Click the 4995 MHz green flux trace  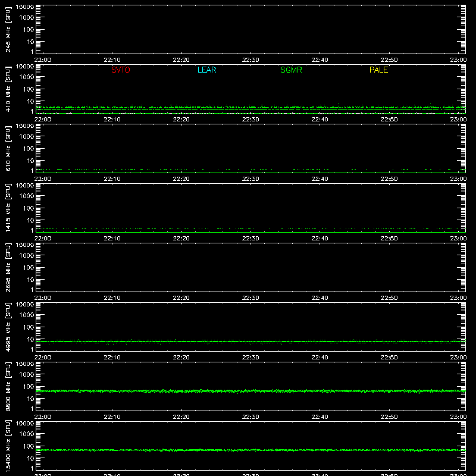pyautogui.click(x=250, y=342)
